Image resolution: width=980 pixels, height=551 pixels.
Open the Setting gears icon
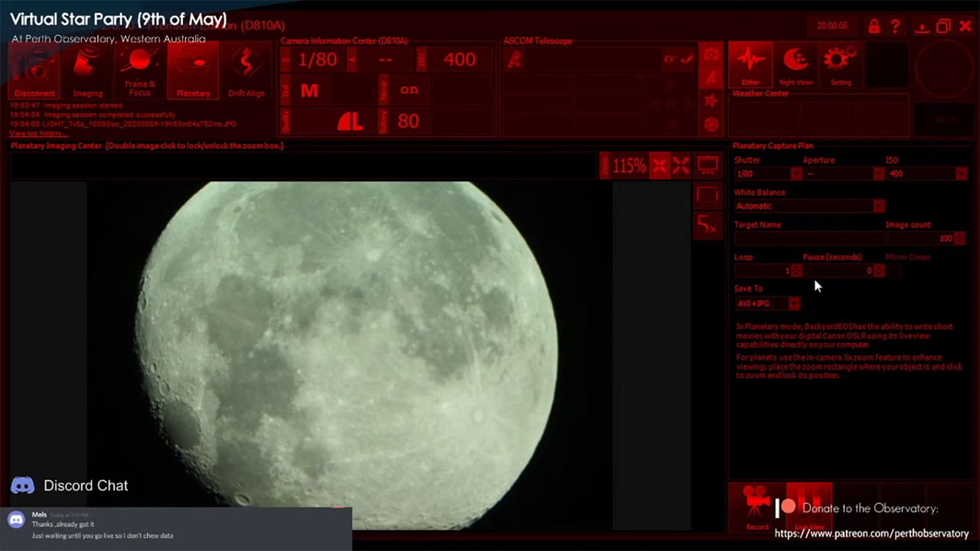tap(841, 65)
